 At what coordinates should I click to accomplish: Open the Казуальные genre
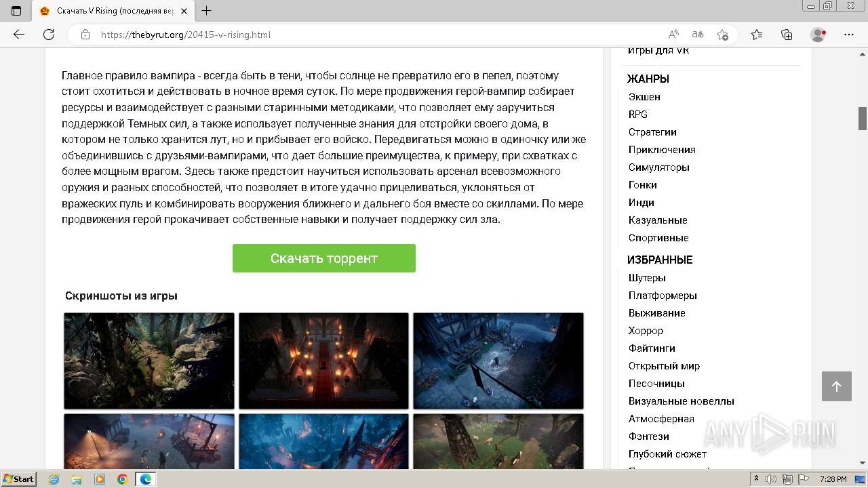pos(658,220)
